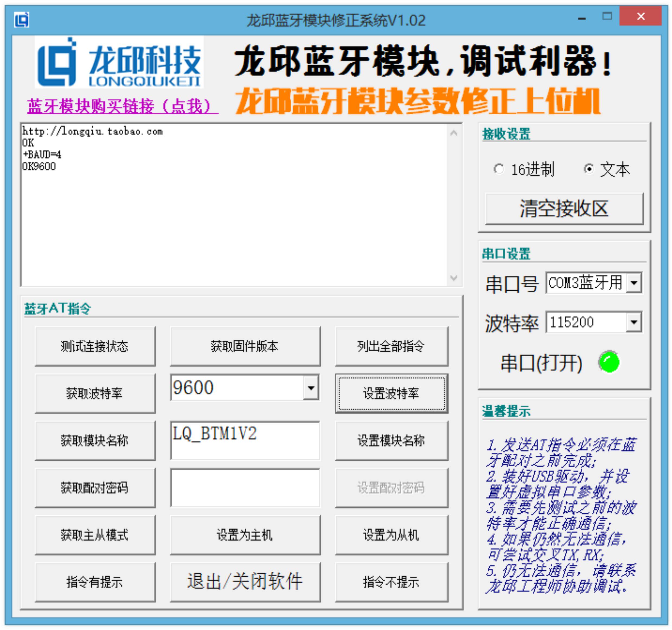Click 退出/关闭软件 exit software button
This screenshot has width=672, height=630.
click(x=245, y=582)
